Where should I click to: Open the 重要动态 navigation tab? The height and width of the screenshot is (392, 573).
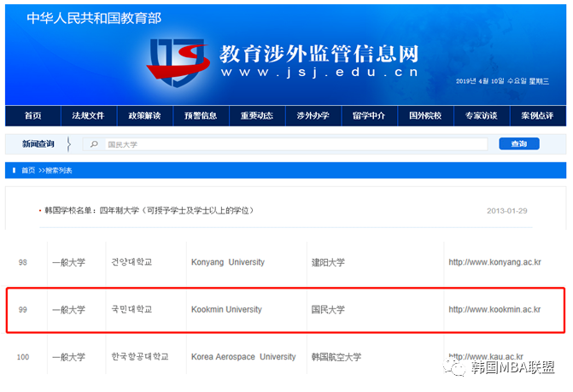257,116
